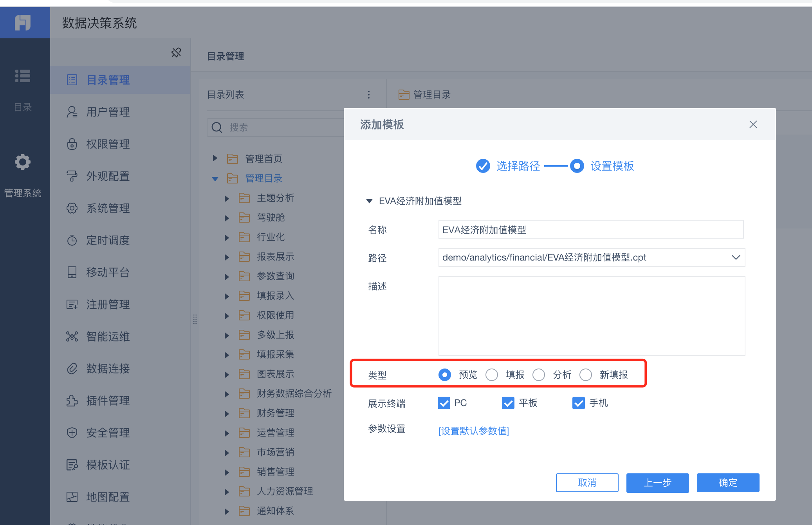
Task: Open the 路径 path dropdown
Action: coord(735,257)
